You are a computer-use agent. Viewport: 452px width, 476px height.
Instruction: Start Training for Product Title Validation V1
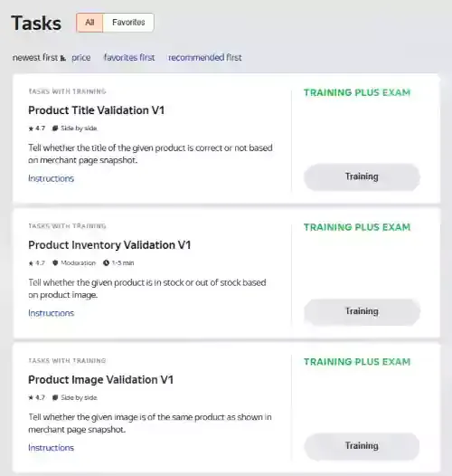pyautogui.click(x=362, y=176)
